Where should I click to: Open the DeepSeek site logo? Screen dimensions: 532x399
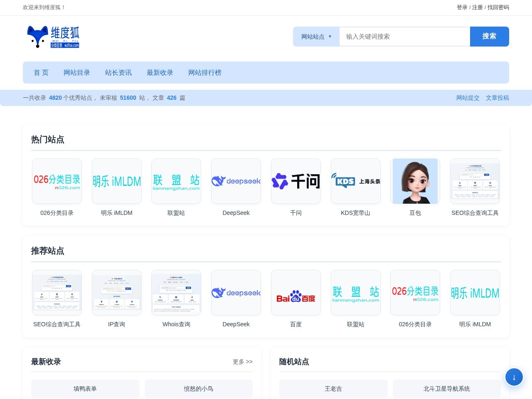tap(236, 181)
